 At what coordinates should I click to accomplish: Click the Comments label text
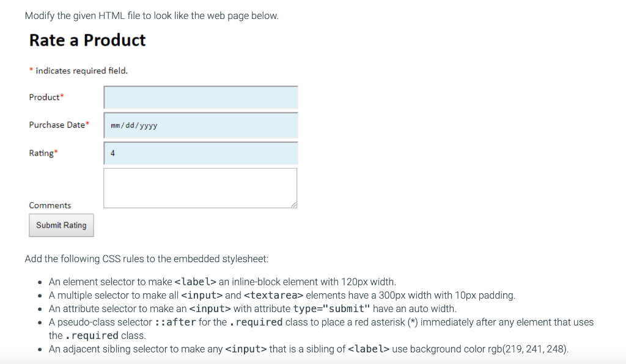50,205
